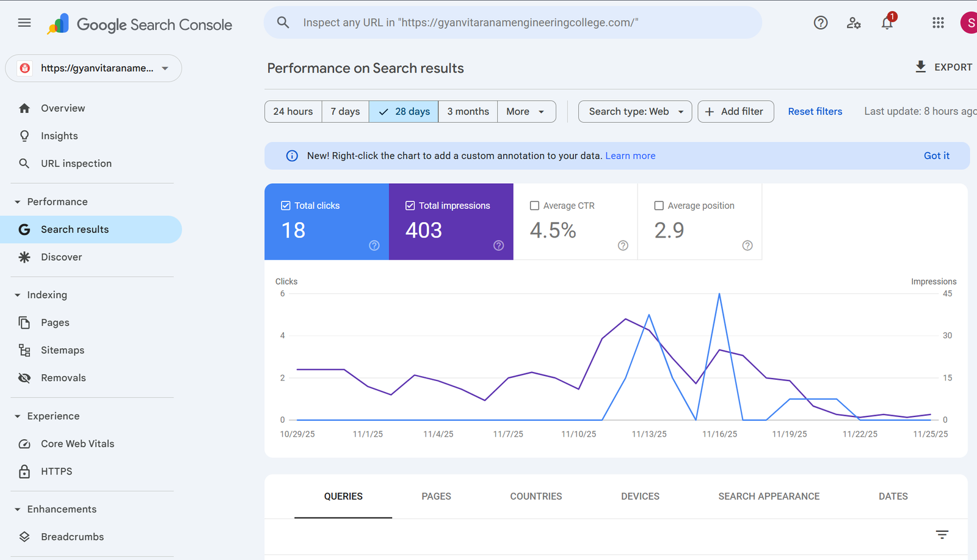Viewport: 977px width, 560px height.
Task: Click the Total impressions help icon
Action: point(498,245)
